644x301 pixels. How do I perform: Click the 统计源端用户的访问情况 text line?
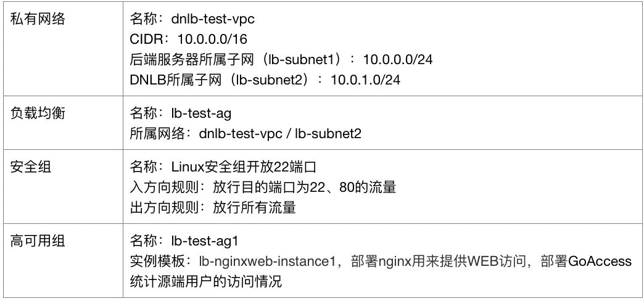click(x=206, y=282)
